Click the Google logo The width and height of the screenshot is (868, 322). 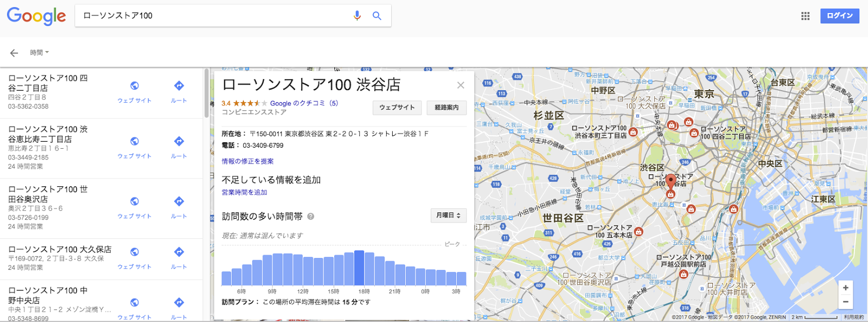(36, 16)
